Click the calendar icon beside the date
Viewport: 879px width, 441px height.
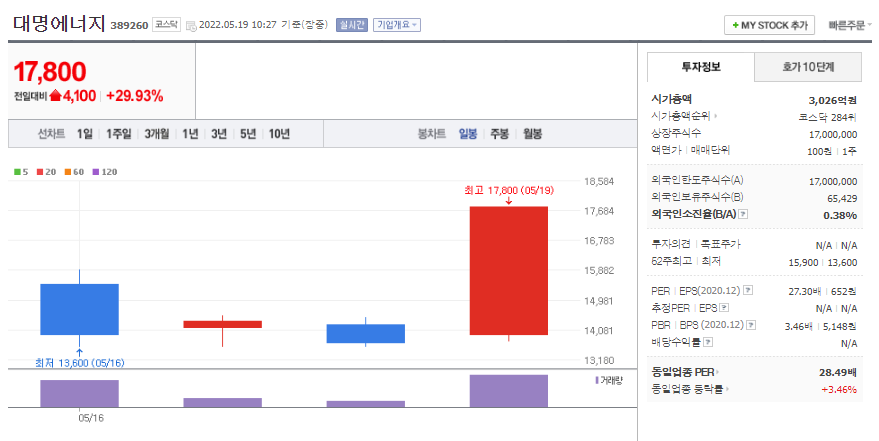(191, 25)
